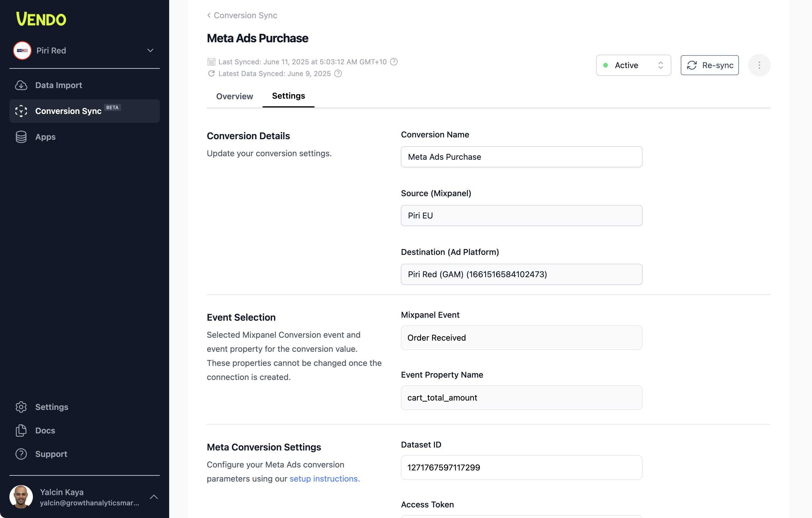
Task: Click the Conversion Name input field
Action: coord(521,157)
